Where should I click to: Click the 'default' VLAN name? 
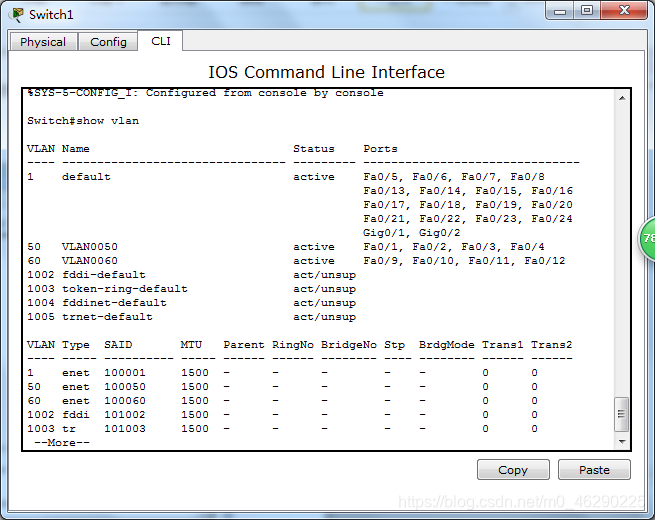click(x=86, y=177)
